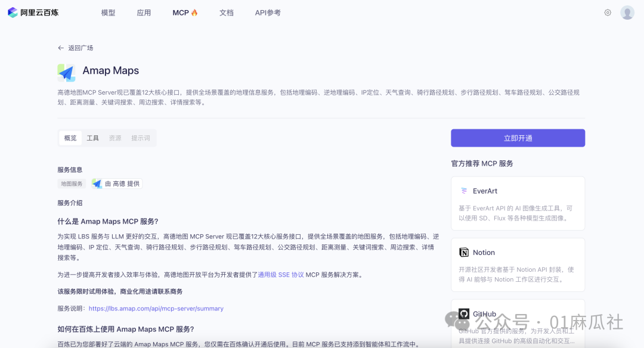Switch to the 工具 tab
Viewport: 644px width, 348px height.
93,138
